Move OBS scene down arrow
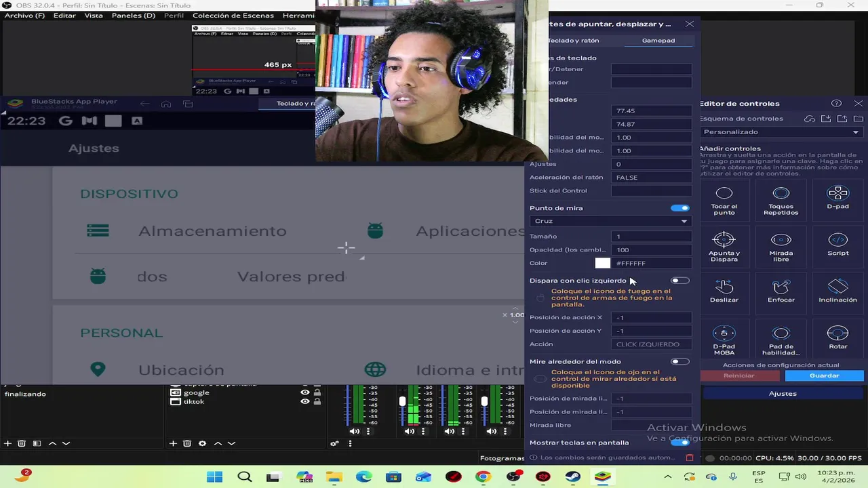 (x=66, y=443)
